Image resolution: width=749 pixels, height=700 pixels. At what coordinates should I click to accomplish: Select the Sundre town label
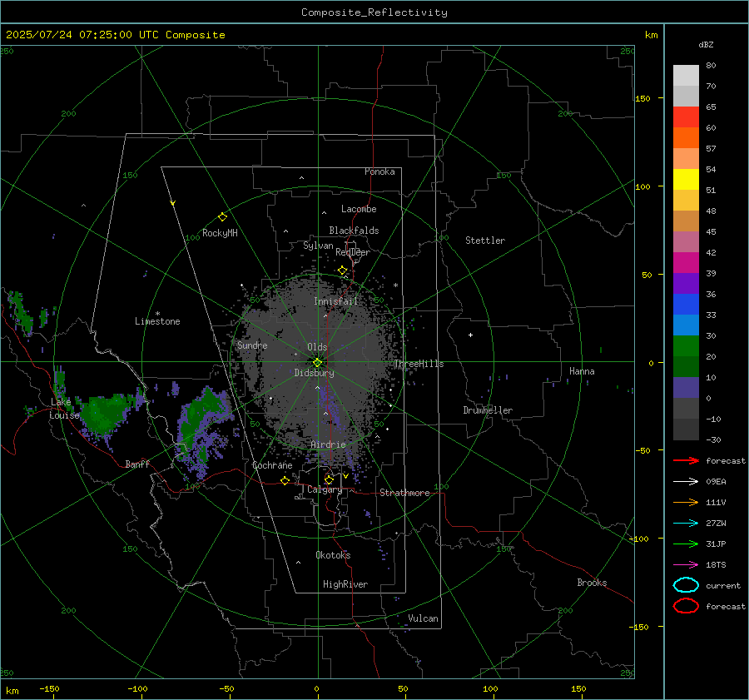coord(252,345)
